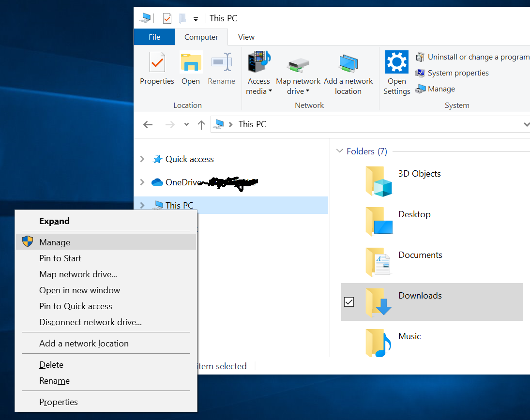
Task: Click the Back navigation arrow
Action: click(148, 125)
